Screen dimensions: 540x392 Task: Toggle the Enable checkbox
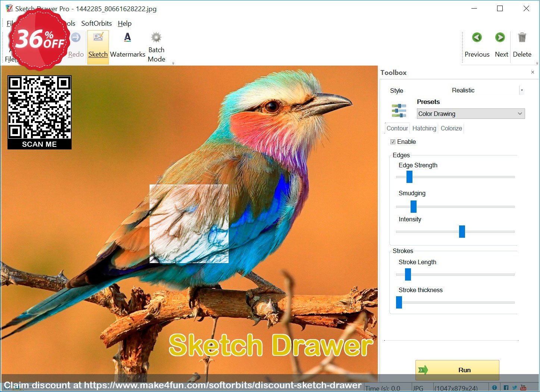[x=393, y=142]
